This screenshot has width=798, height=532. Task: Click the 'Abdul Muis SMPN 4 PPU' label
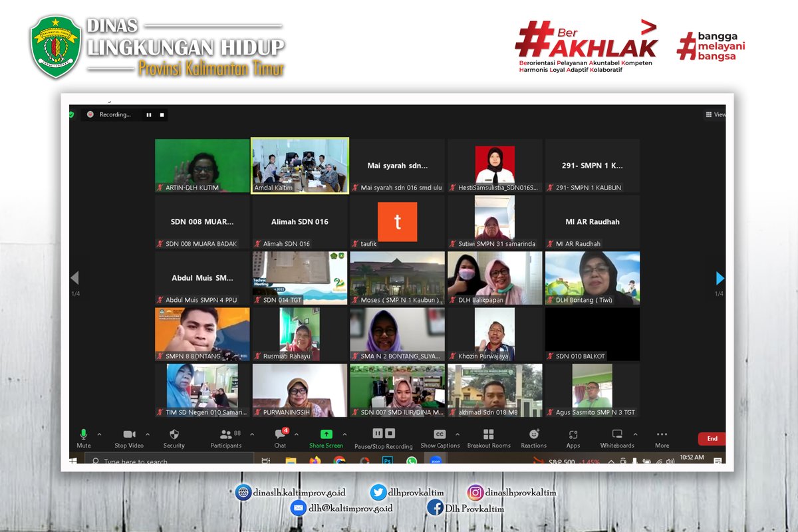click(x=201, y=300)
